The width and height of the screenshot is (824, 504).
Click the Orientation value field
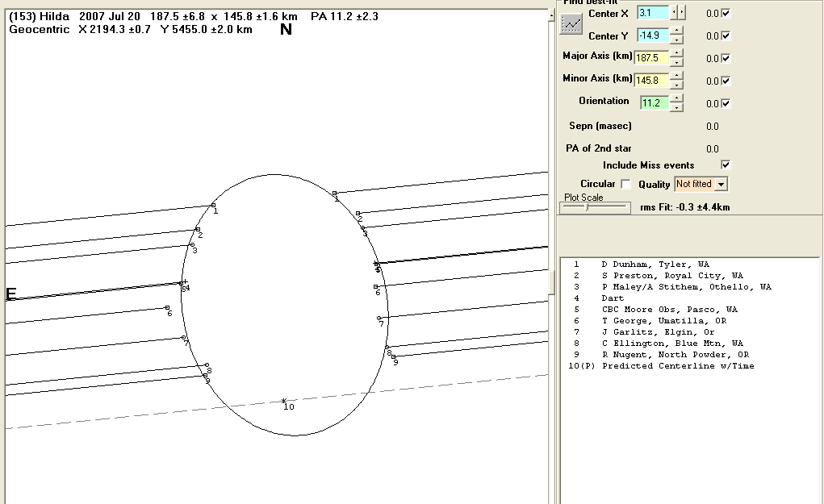[x=654, y=103]
